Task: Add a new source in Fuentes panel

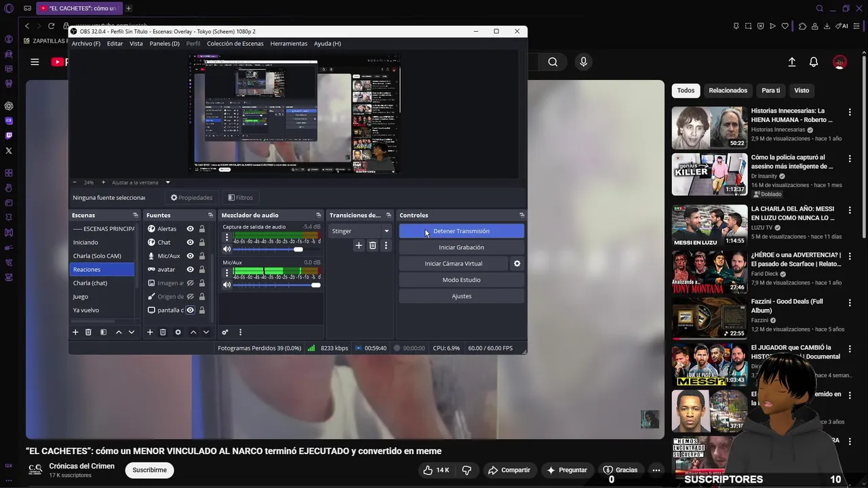Action: tap(150, 332)
